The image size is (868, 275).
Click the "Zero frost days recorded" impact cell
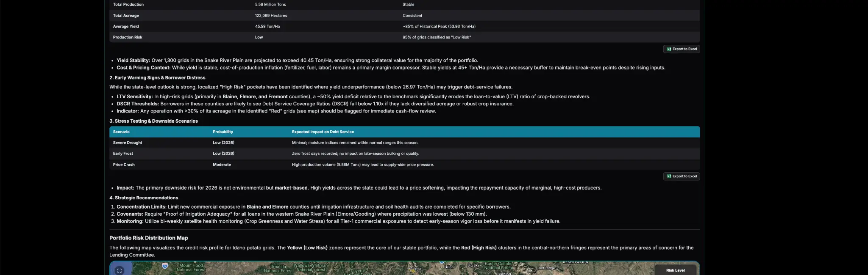point(356,154)
